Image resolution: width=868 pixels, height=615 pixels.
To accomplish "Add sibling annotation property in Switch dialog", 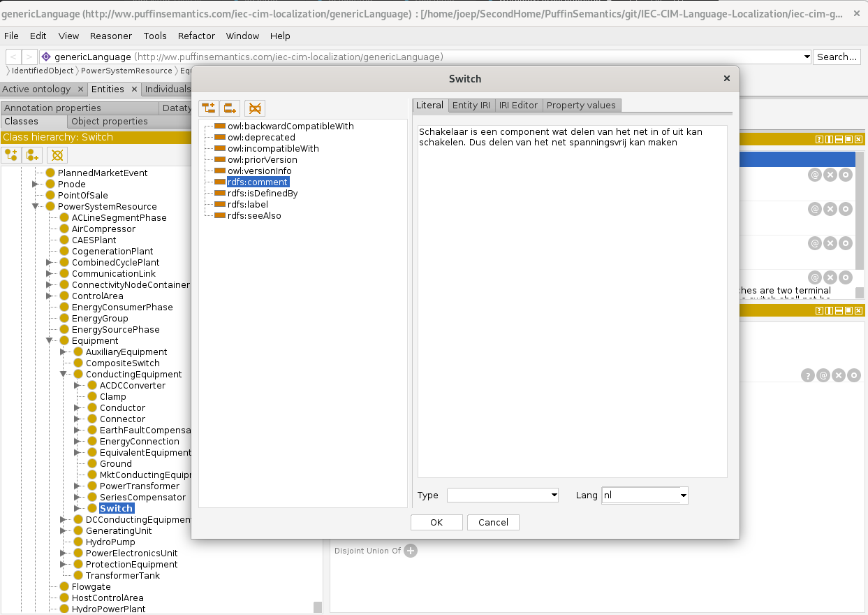I will tap(230, 108).
